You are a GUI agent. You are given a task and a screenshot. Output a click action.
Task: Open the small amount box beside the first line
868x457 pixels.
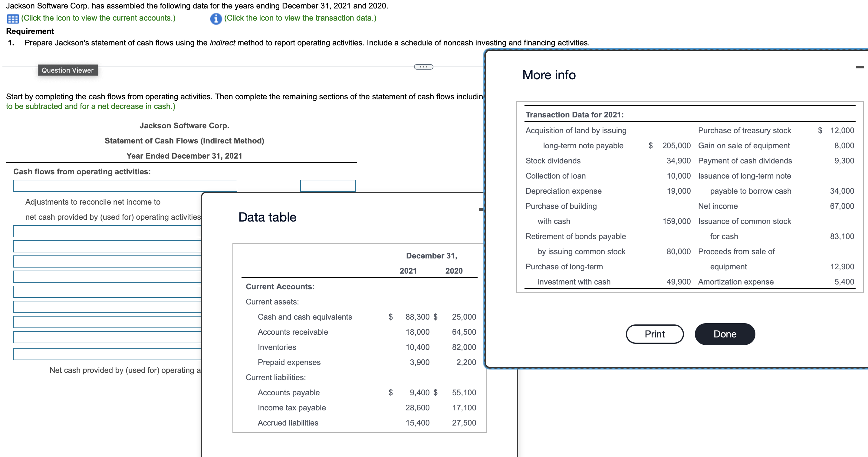coord(328,186)
